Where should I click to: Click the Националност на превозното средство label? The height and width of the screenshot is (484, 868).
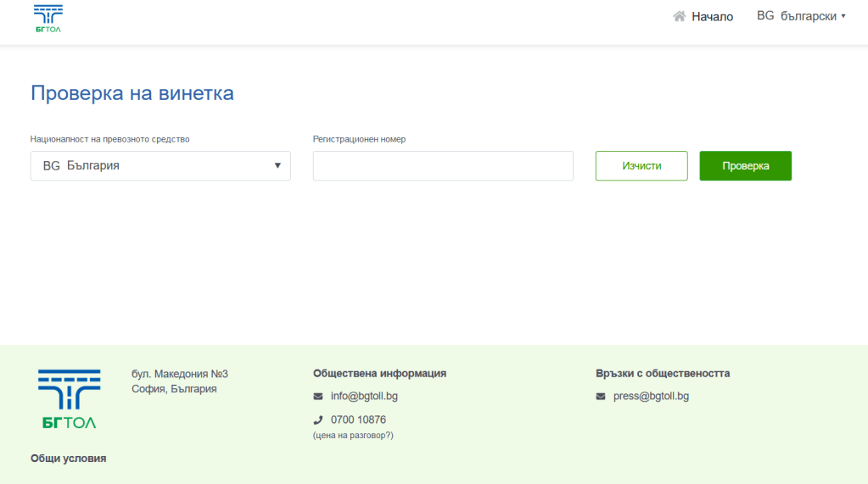(109, 139)
